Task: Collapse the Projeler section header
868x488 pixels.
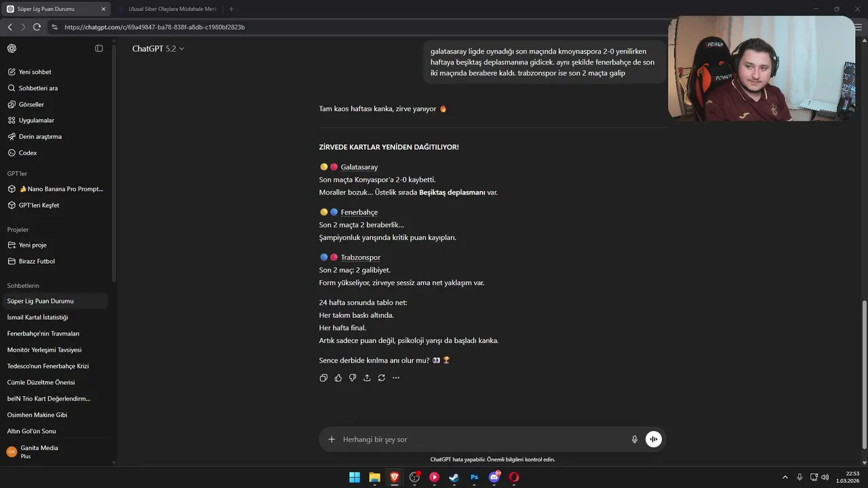Action: pos(18,230)
